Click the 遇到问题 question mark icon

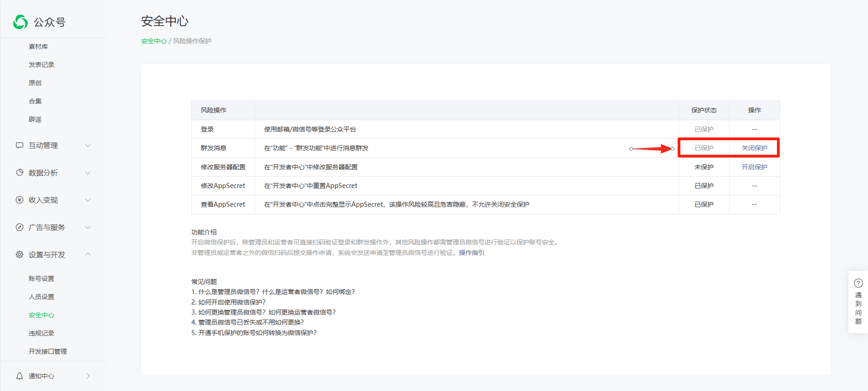pos(858,283)
